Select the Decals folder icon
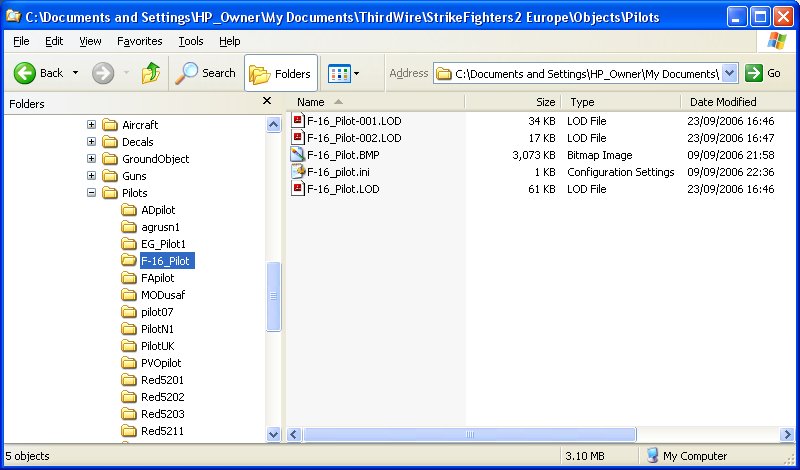Image resolution: width=800 pixels, height=470 pixels. coord(110,142)
